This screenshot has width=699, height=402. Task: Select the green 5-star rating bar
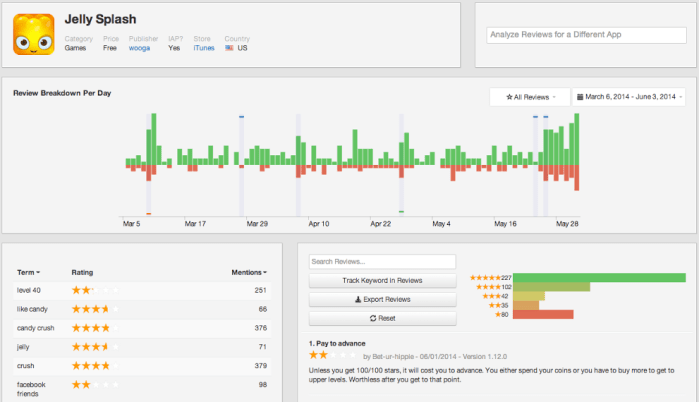[599, 278]
